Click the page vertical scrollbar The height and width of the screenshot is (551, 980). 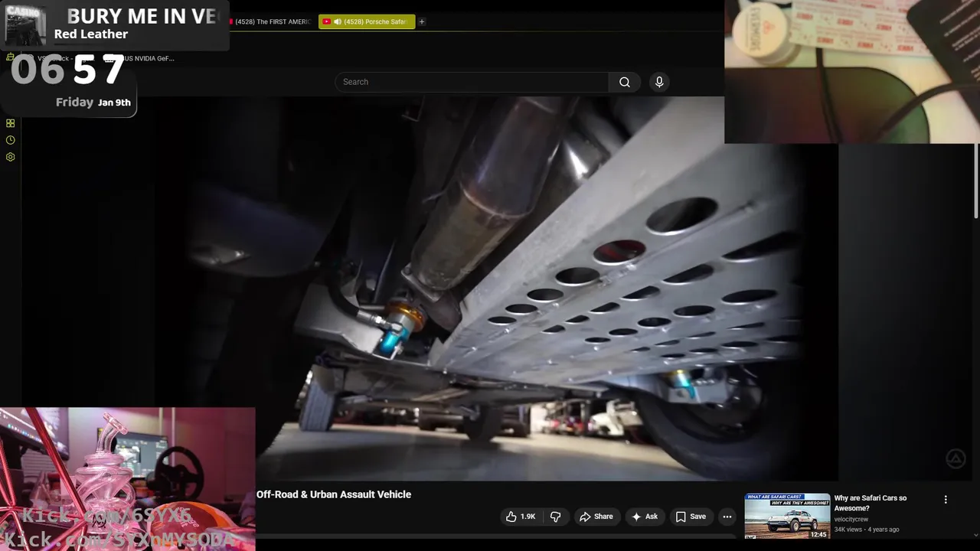[976, 181]
